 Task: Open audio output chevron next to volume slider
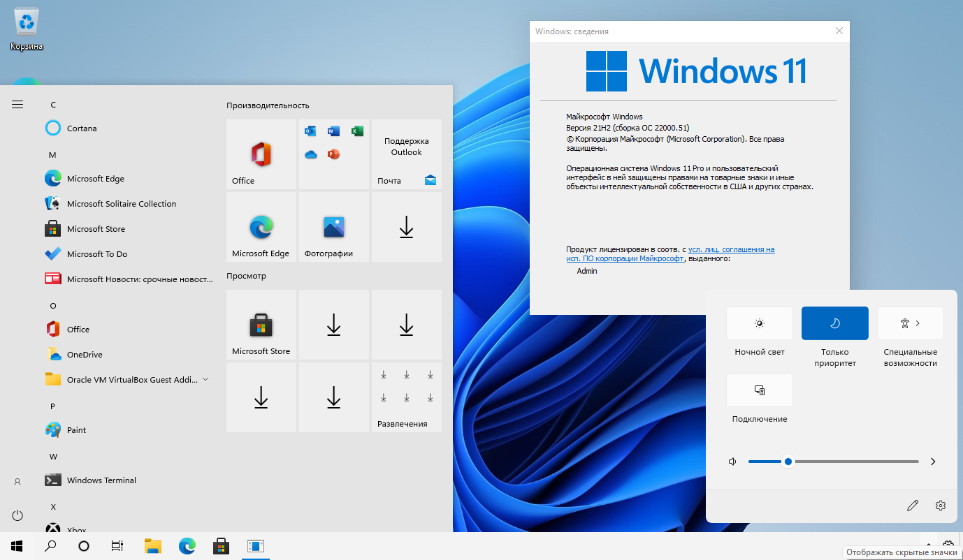(933, 462)
